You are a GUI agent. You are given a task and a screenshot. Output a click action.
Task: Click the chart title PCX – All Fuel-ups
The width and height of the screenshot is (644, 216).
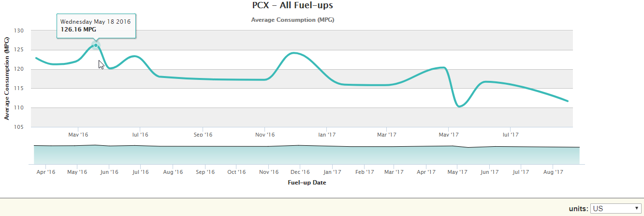(x=293, y=6)
